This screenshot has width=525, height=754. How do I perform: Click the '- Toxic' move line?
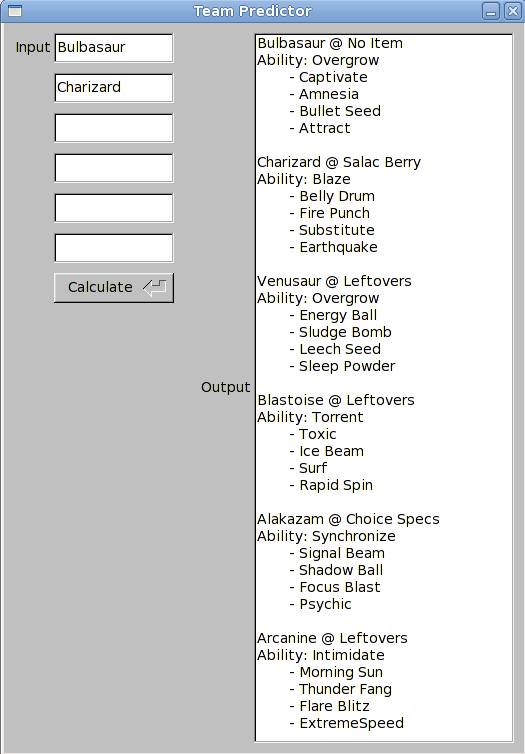[313, 434]
